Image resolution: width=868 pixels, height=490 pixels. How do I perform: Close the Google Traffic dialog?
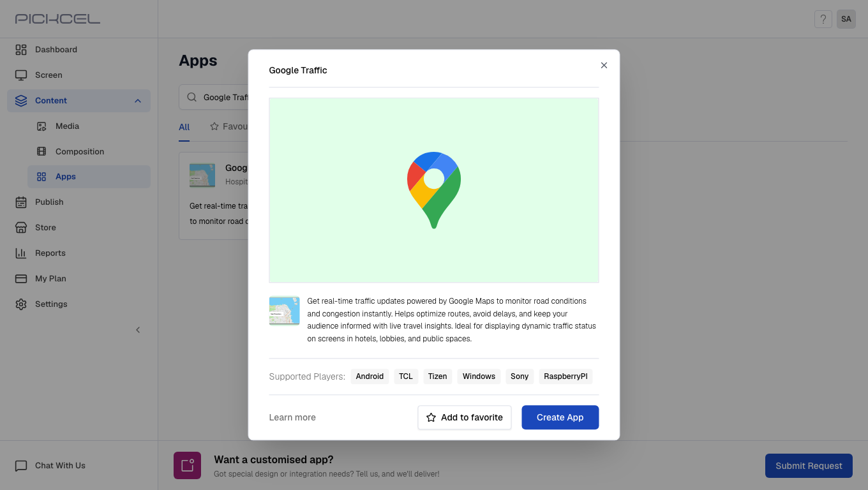click(x=604, y=65)
